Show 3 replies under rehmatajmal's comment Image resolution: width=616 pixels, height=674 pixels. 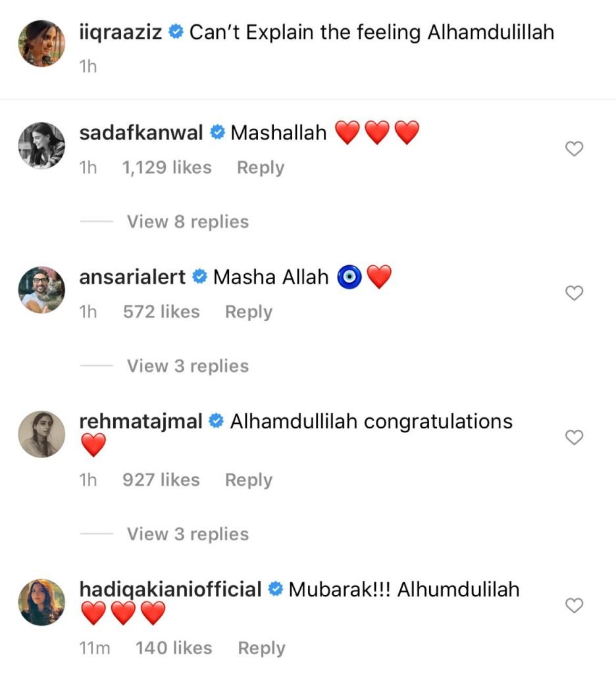click(188, 534)
